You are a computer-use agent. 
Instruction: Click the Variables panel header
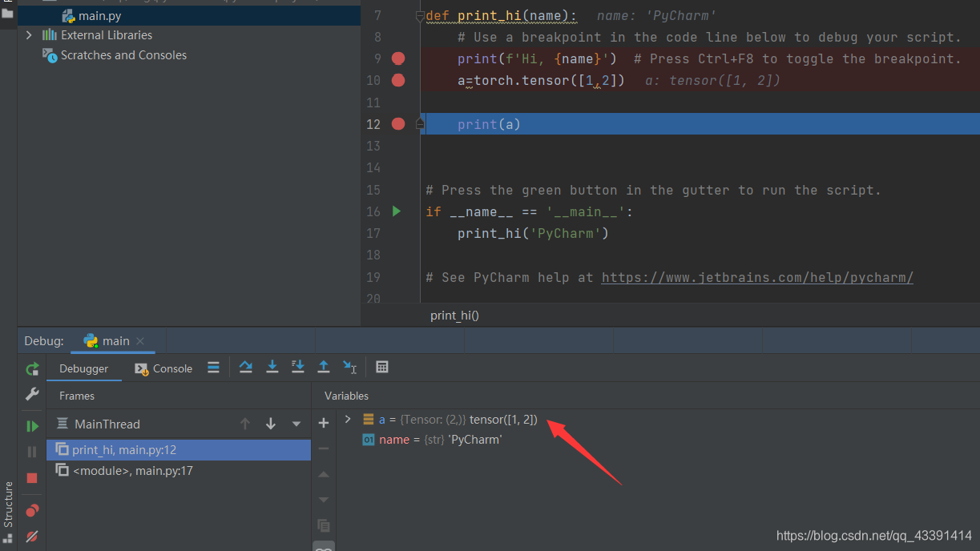pos(346,396)
